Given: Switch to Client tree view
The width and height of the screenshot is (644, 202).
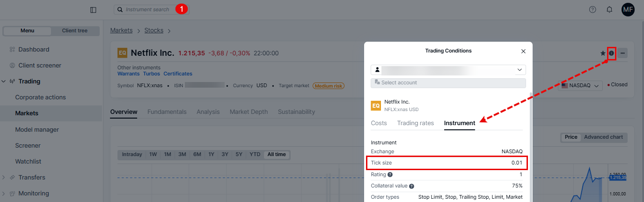Looking at the screenshot, I should 75,31.
